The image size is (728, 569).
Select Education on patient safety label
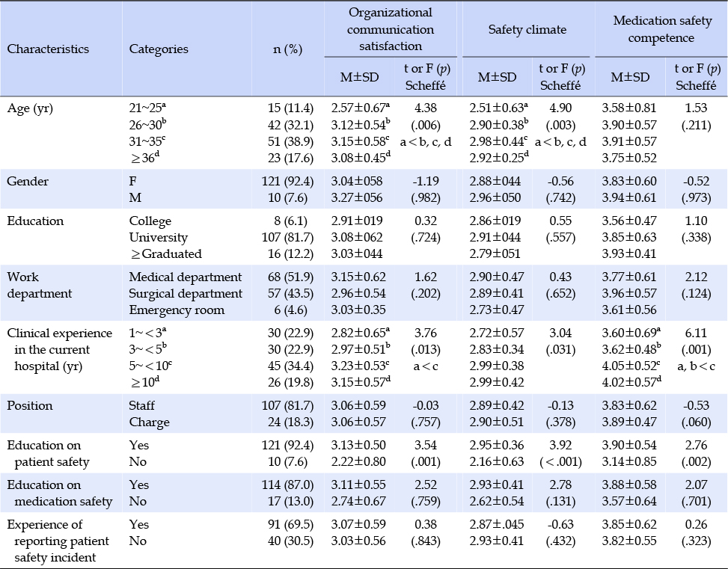[x=47, y=454]
